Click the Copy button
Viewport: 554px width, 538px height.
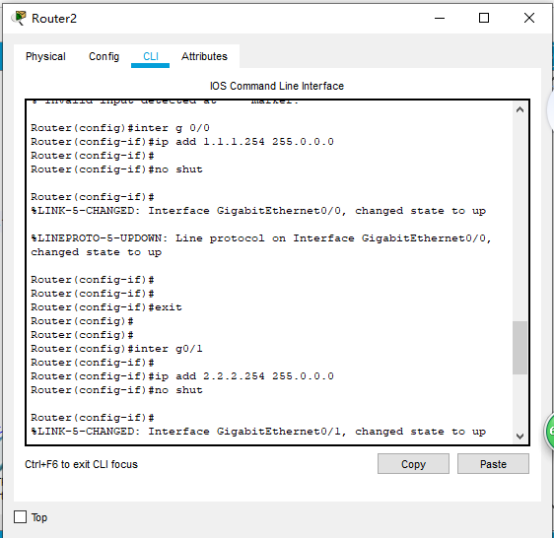pyautogui.click(x=413, y=464)
